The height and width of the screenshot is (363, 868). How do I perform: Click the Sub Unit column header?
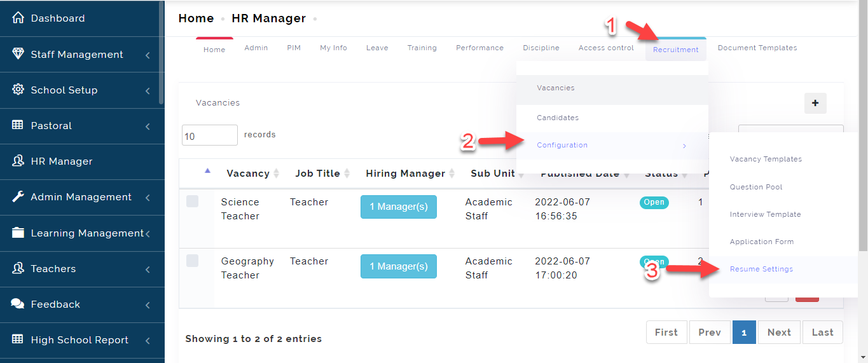click(x=493, y=174)
